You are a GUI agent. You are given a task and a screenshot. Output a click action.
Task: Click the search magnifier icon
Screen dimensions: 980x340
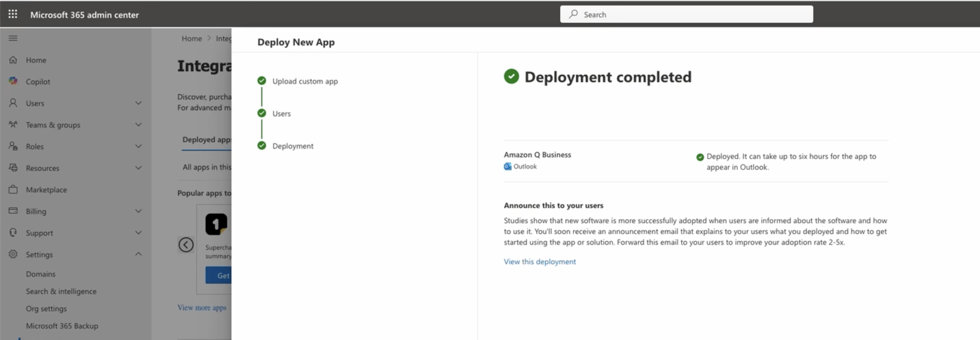[x=573, y=14]
